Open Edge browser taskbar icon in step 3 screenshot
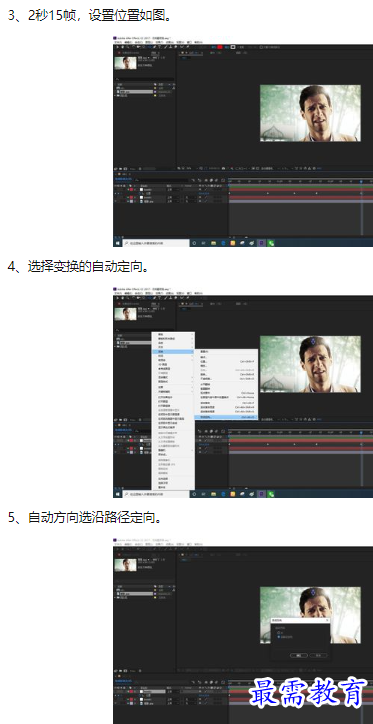Image resolution: width=373 pixels, height=724 pixels. [x=223, y=243]
